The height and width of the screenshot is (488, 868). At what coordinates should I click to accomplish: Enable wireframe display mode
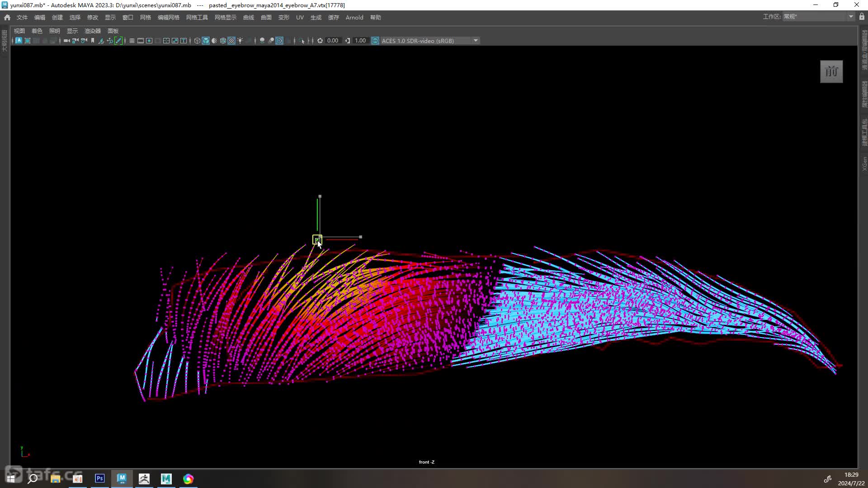(197, 41)
